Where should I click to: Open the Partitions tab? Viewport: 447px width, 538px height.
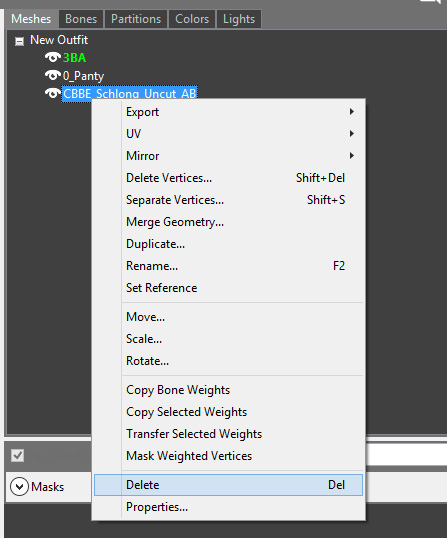[x=136, y=19]
